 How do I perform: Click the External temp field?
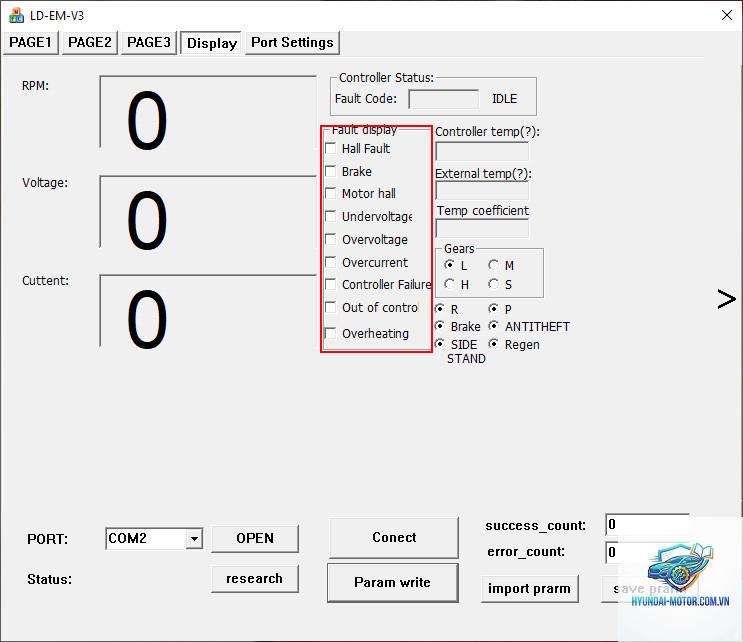pos(482,190)
